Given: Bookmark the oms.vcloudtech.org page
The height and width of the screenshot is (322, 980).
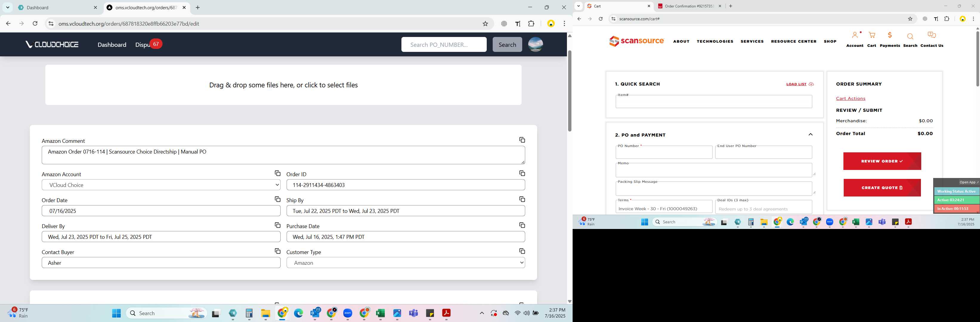Looking at the screenshot, I should coord(485,24).
